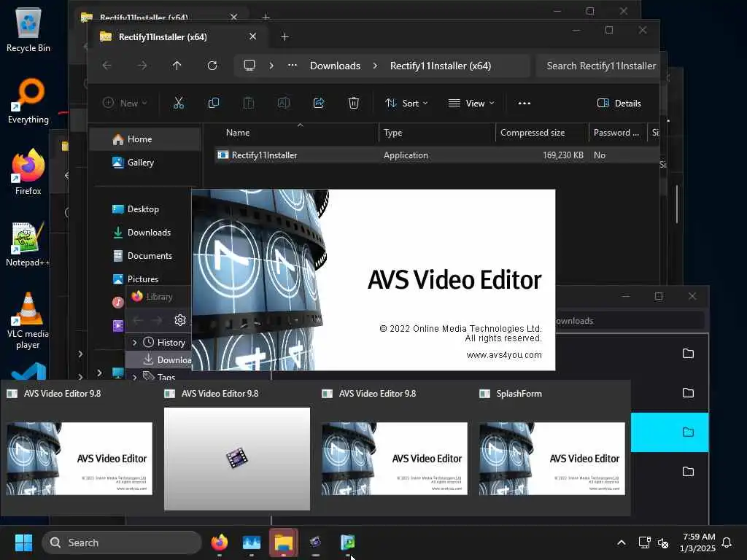Click the Cut icon in Explorer toolbar
This screenshot has height=560, width=747.
coord(179,103)
